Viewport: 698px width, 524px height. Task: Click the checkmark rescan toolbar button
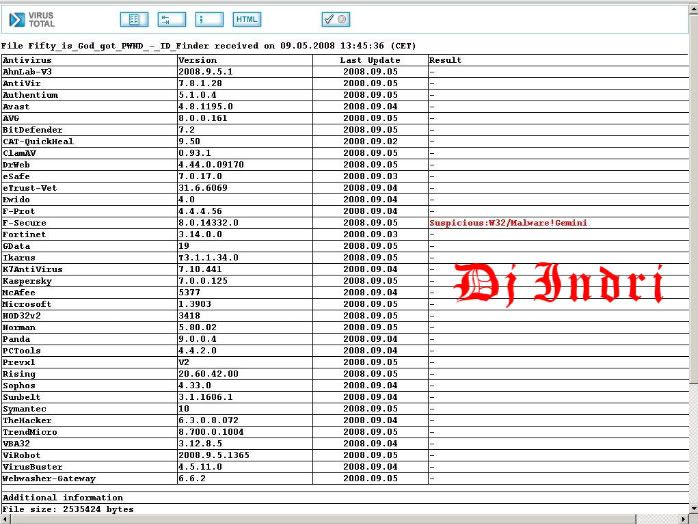pos(336,19)
